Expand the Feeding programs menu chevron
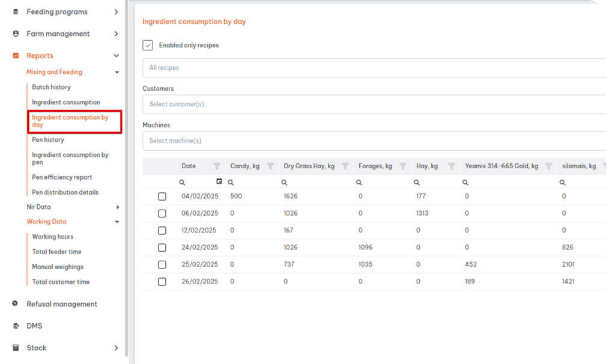615x364 pixels. (x=116, y=12)
